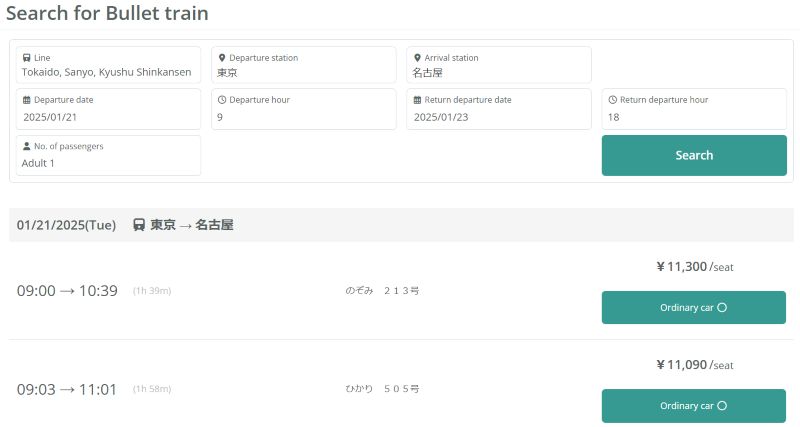Click the train icon in the 東京 → 名古屋 header
The height and width of the screenshot is (427, 800).
pyautogui.click(x=139, y=225)
